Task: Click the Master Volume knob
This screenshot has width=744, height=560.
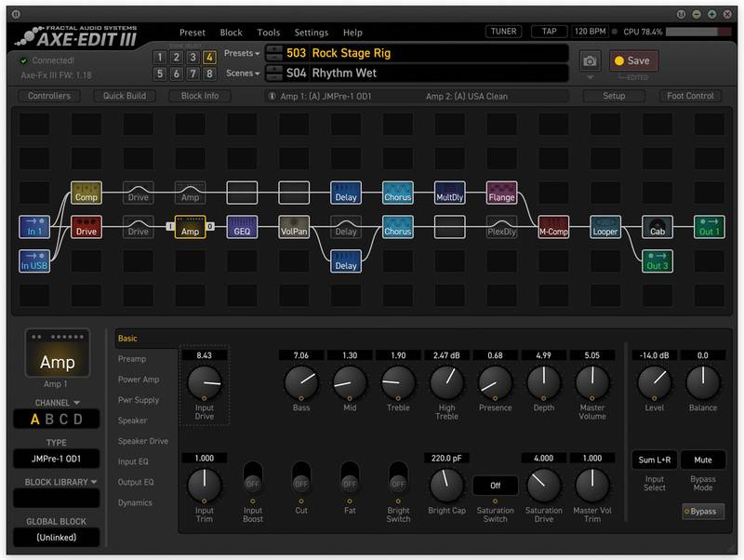Action: pos(592,380)
